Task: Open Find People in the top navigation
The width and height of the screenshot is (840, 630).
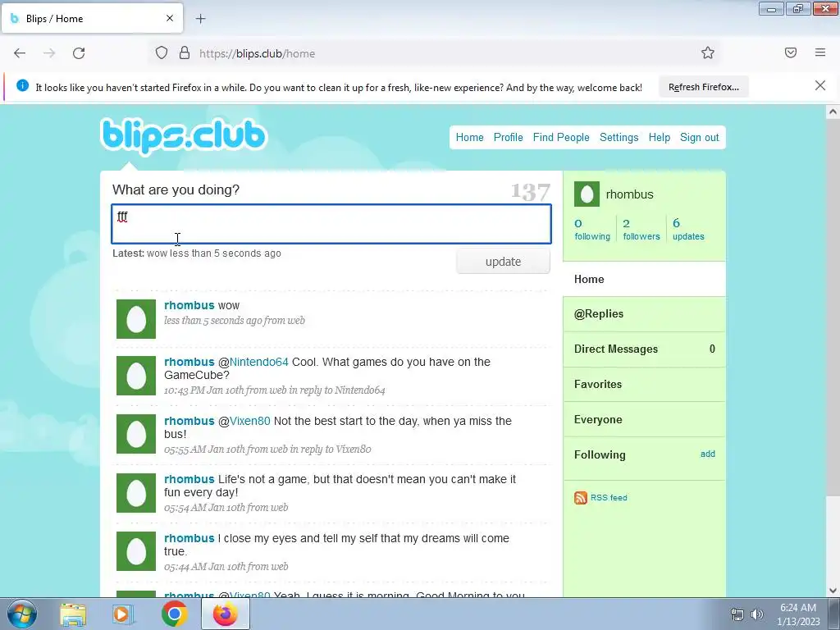Action: pos(561,137)
